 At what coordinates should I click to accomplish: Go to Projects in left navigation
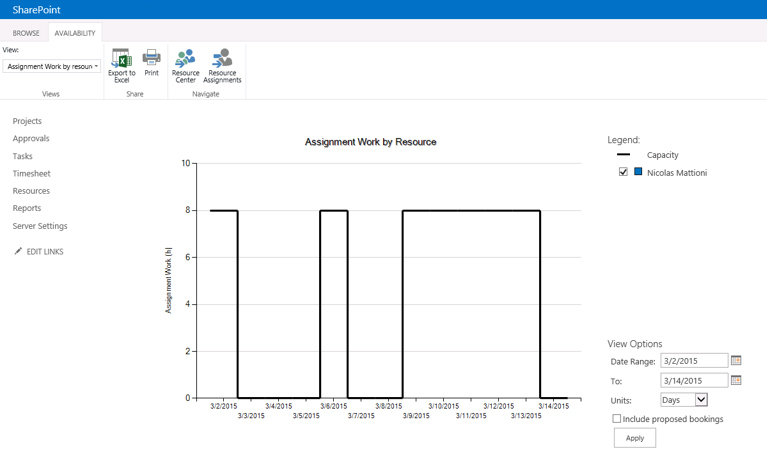(x=27, y=121)
